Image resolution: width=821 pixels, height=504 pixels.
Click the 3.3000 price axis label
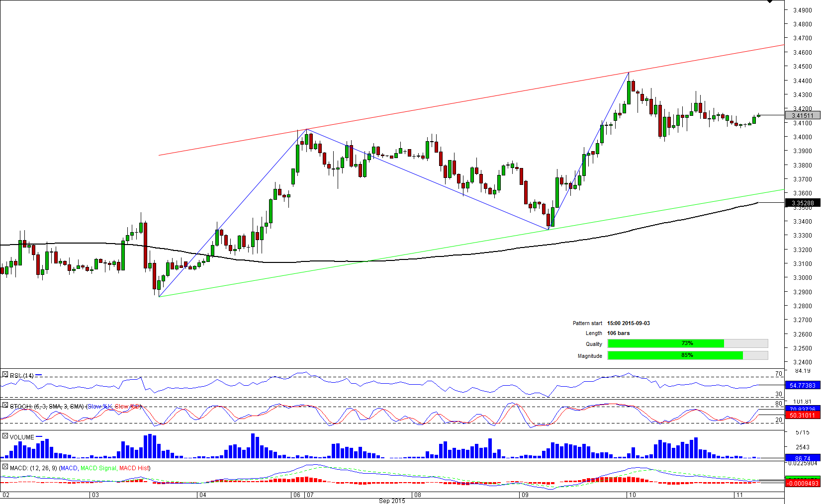click(x=803, y=278)
